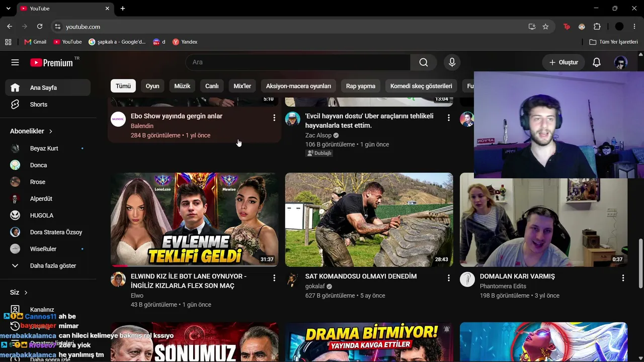Screen dimensions: 644x362
Task: Open options for 'Evcil hayvan dostu' video
Action: (449, 118)
